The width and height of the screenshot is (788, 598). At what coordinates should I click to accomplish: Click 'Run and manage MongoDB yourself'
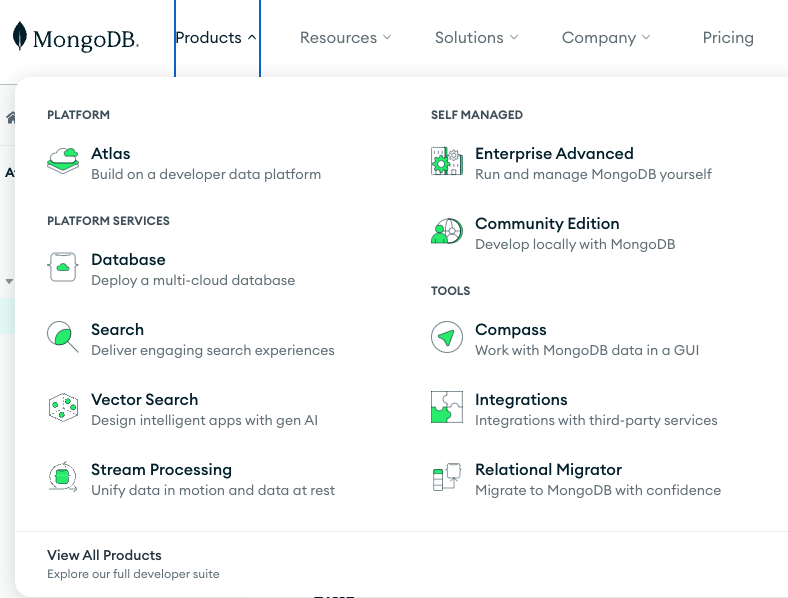594,174
